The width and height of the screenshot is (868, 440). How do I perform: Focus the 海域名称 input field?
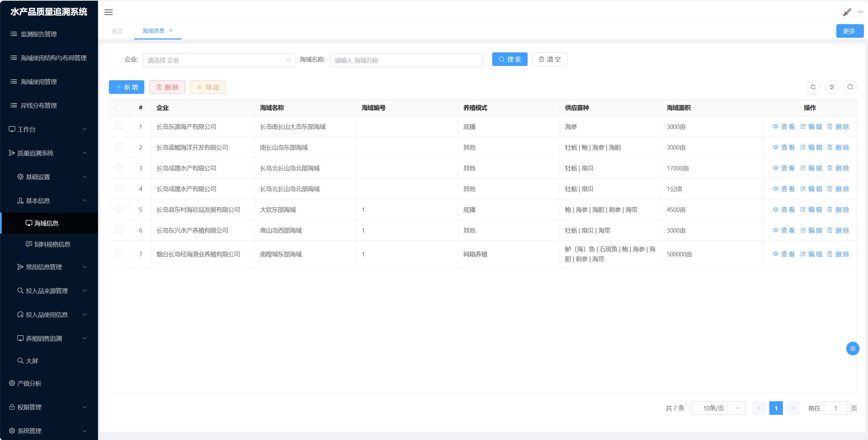coord(406,60)
